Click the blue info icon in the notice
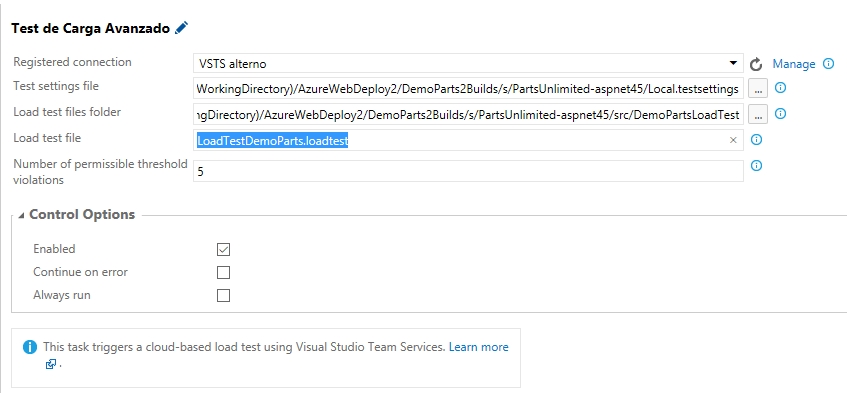Screen dimensions: 847x393 30,347
